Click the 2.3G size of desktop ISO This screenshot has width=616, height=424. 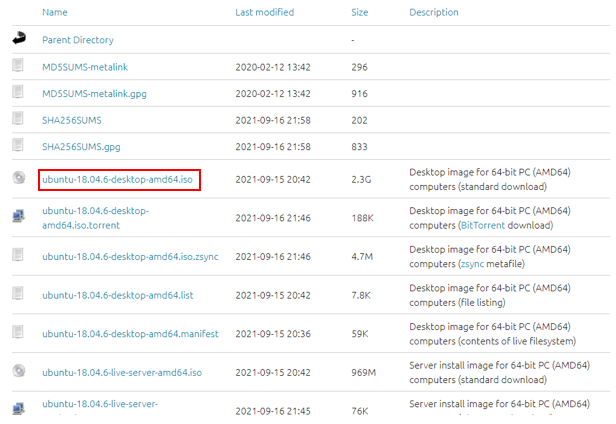(x=361, y=180)
